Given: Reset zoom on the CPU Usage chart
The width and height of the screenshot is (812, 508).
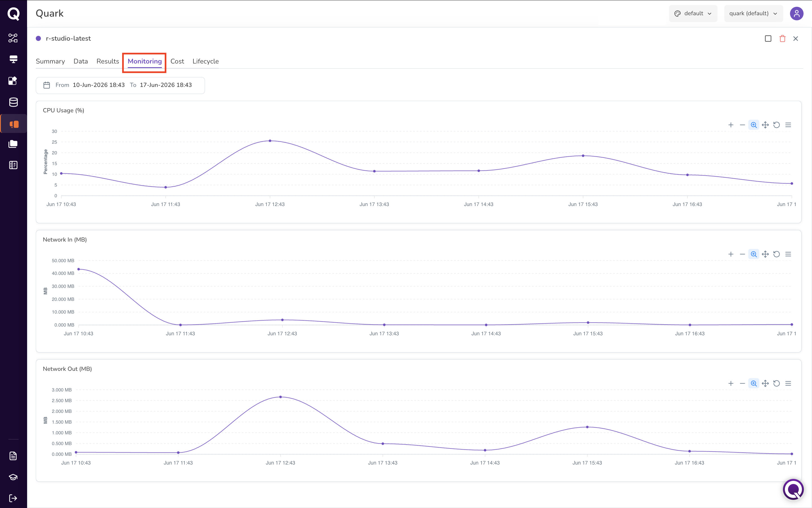Looking at the screenshot, I should click(776, 125).
